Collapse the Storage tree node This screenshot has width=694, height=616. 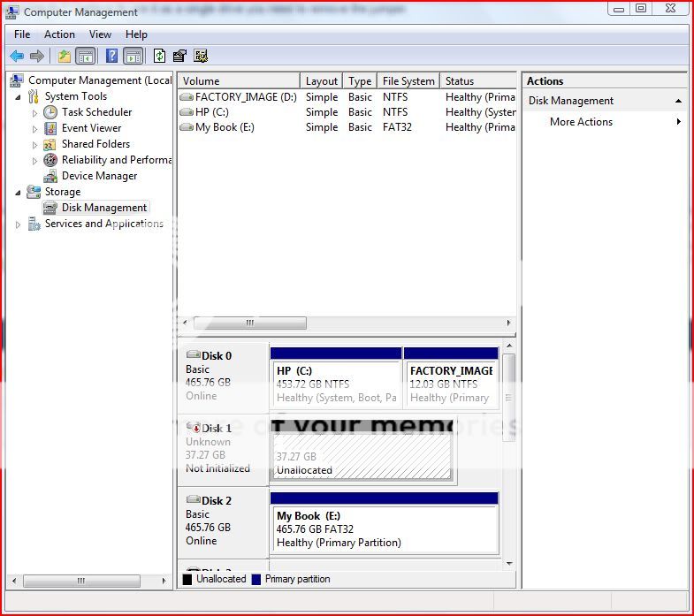click(19, 193)
